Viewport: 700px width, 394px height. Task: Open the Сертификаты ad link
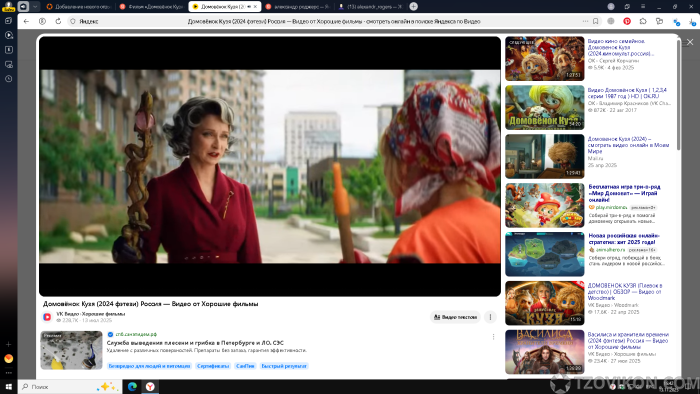tap(213, 366)
